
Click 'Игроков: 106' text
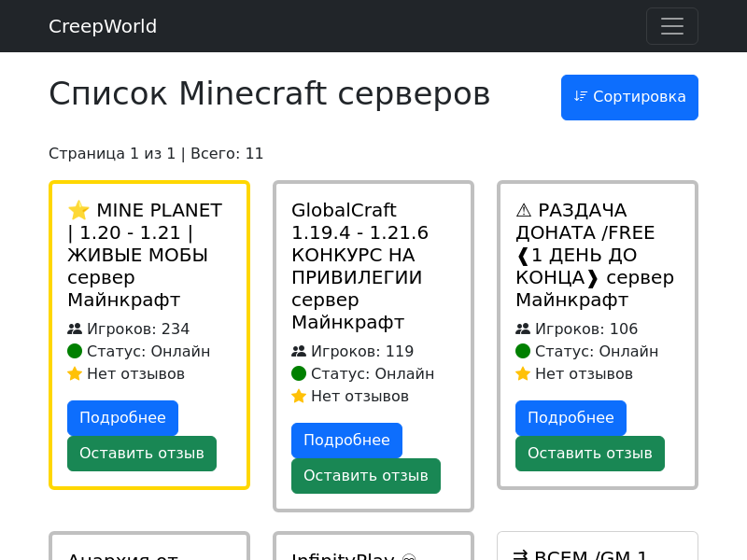[586, 329]
